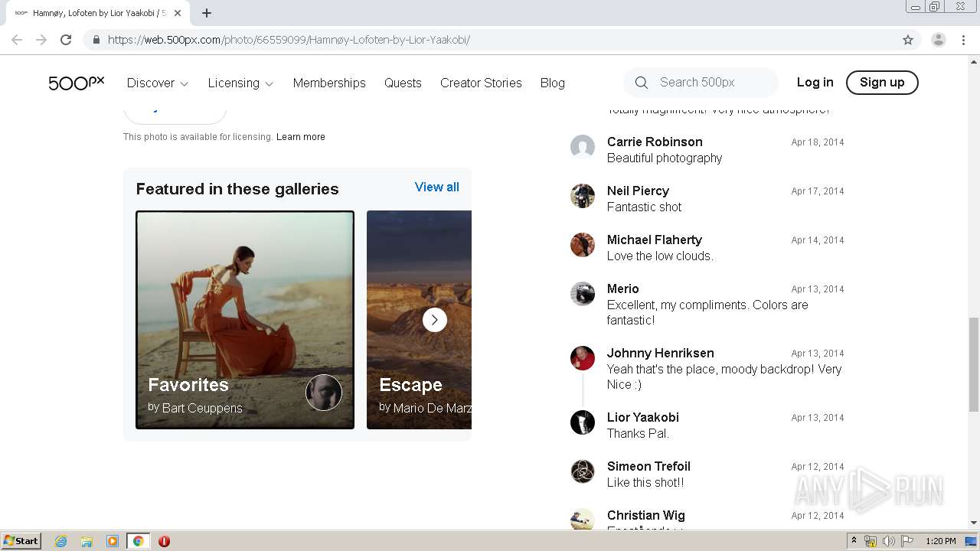Open the Blog page
The height and width of the screenshot is (551, 980).
(552, 83)
